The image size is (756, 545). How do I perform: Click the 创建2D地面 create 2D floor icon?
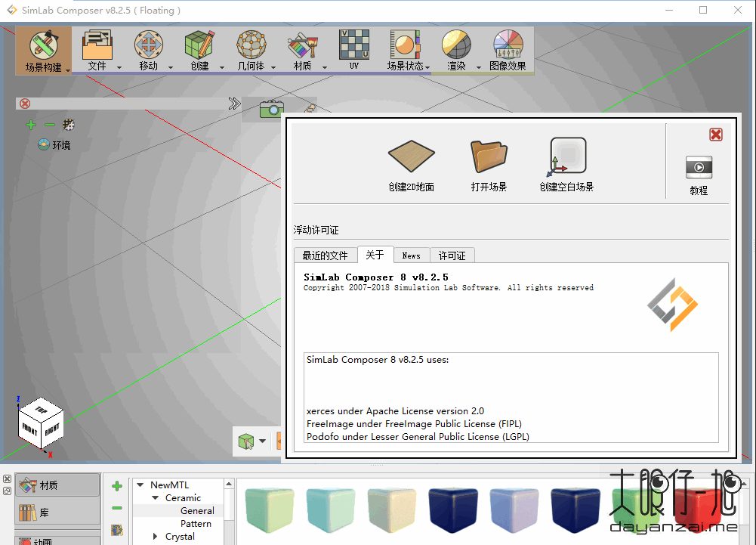click(412, 156)
